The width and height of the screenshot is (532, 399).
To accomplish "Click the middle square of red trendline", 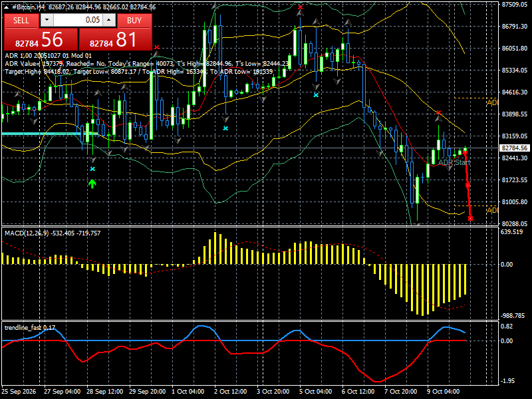I will coord(468,186).
